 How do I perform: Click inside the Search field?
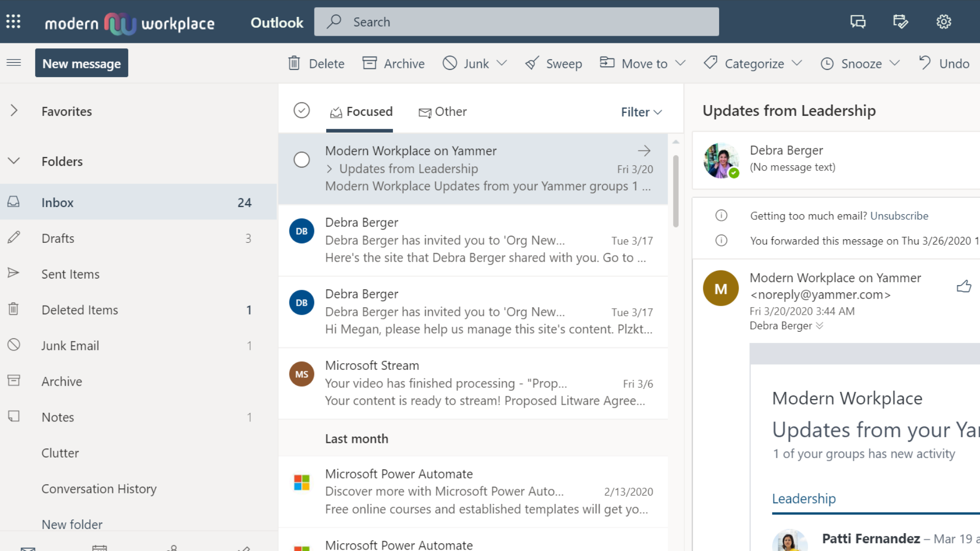click(517, 21)
